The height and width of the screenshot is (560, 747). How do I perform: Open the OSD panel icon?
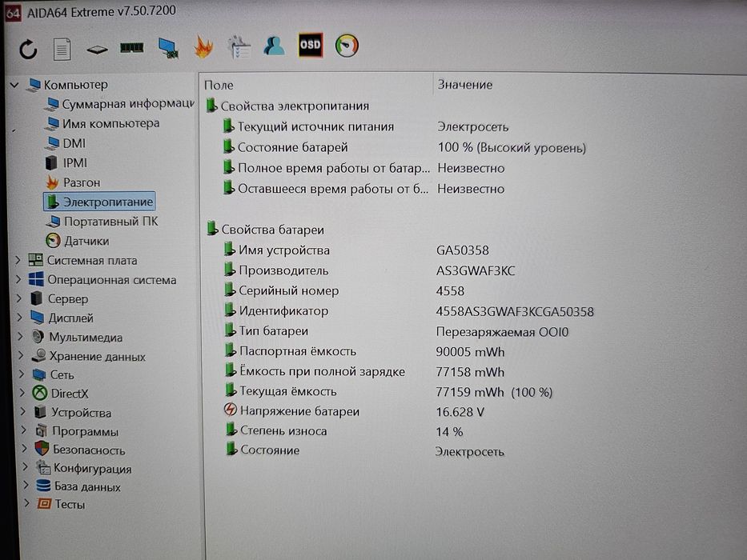coord(310,45)
